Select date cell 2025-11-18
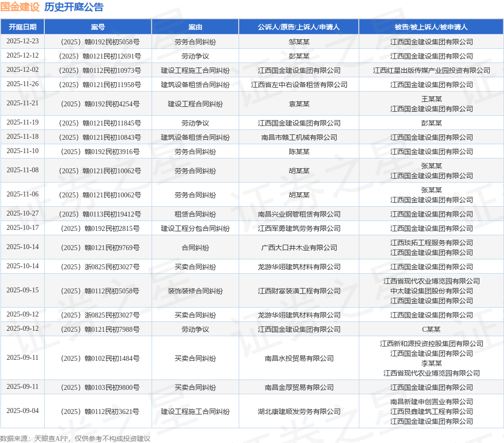Viewport: 504px width, 443px height. [x=23, y=137]
